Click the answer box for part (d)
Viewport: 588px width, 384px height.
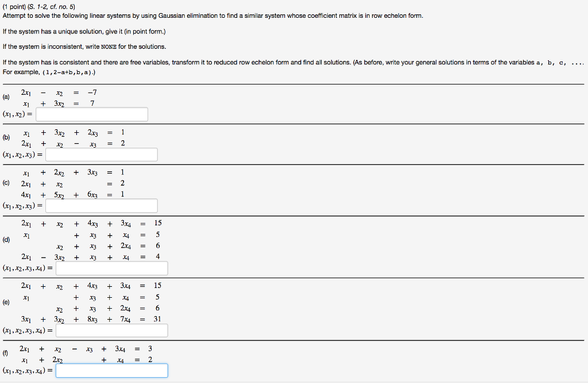(x=111, y=268)
